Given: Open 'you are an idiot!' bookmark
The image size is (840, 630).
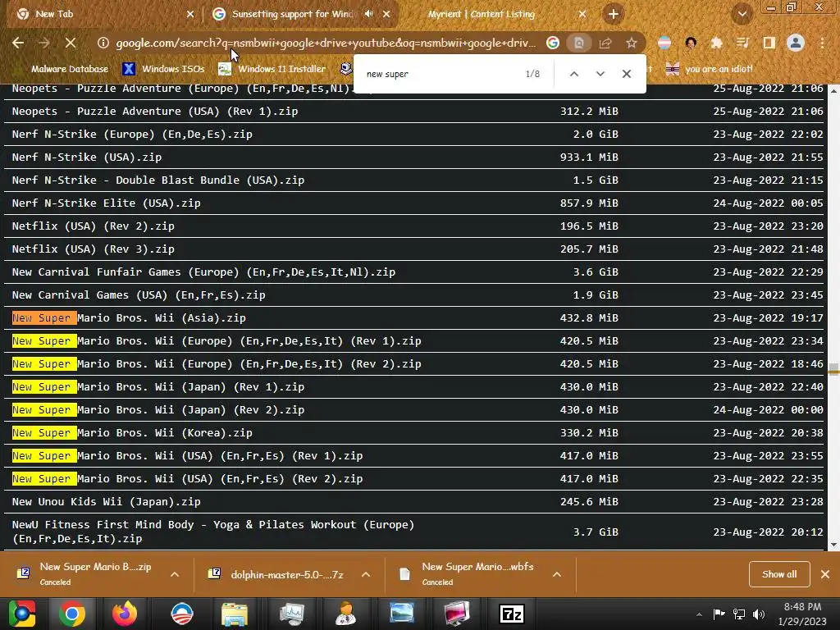Looking at the screenshot, I should pos(709,69).
